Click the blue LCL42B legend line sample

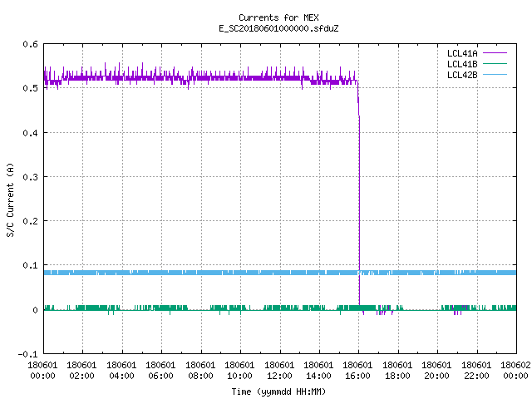[x=495, y=74]
